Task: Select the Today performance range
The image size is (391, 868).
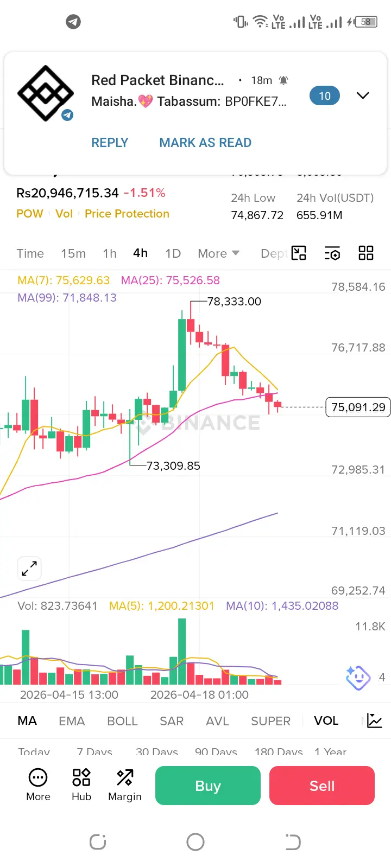Action: [34, 752]
